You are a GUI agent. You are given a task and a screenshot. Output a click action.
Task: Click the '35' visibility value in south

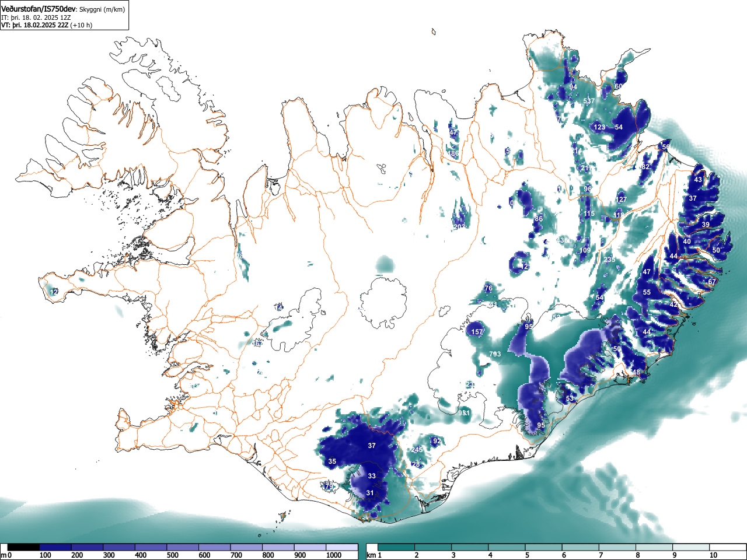pyautogui.click(x=332, y=461)
